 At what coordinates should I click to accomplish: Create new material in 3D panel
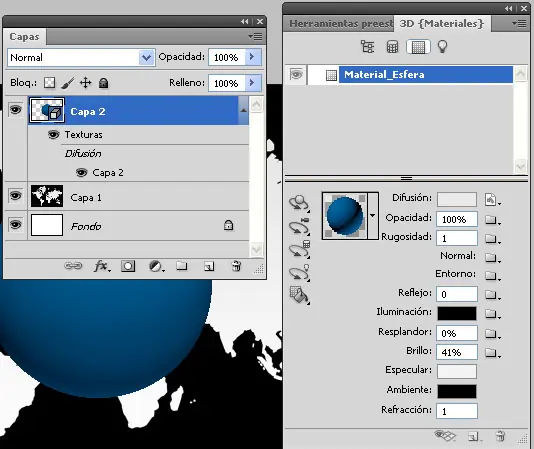pyautogui.click(x=473, y=436)
